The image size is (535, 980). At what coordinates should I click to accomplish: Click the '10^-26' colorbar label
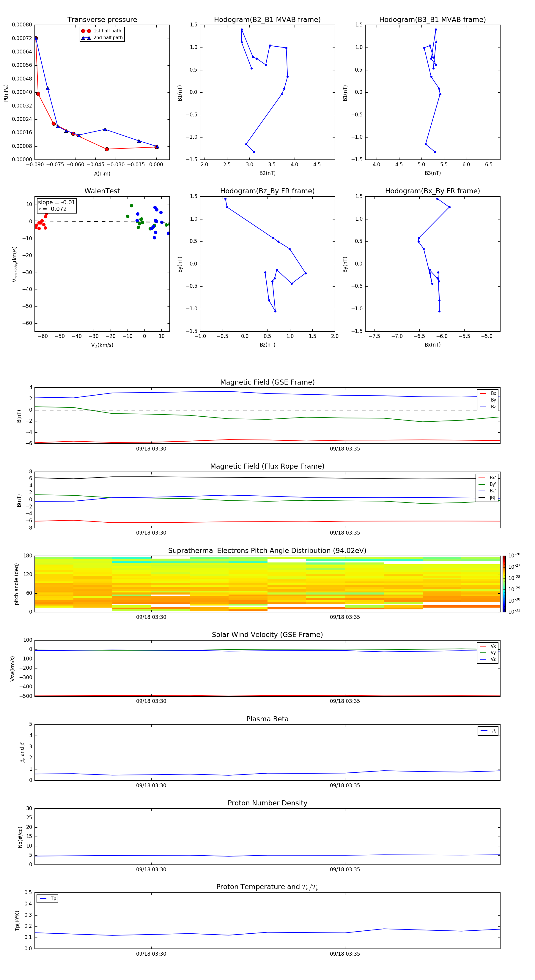(x=514, y=555)
